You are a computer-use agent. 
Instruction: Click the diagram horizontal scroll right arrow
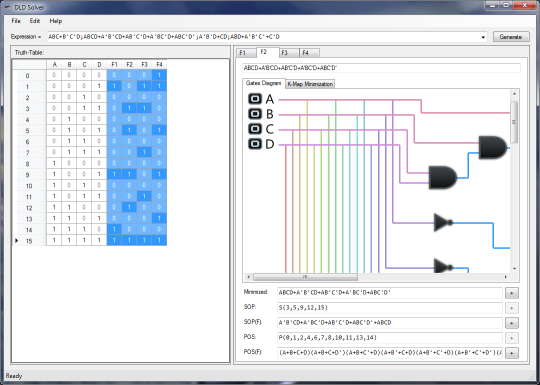(x=506, y=277)
